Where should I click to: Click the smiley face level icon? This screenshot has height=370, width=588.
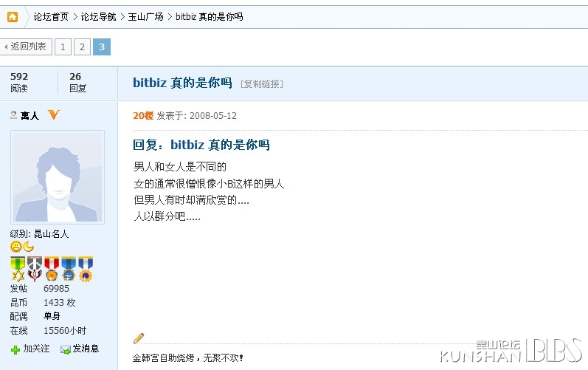pyautogui.click(x=15, y=247)
